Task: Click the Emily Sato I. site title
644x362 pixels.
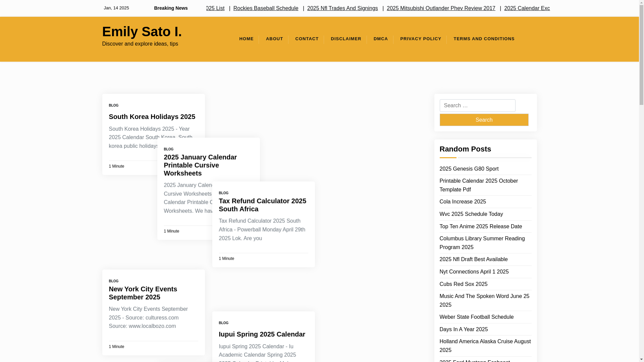Action: pyautogui.click(x=142, y=32)
